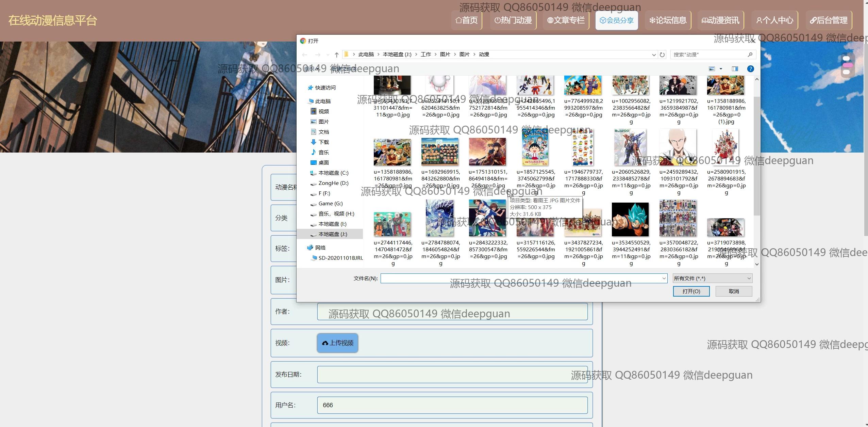The image size is (868, 427).
Task: Open the 音乐 folder in sidebar
Action: pos(323,152)
